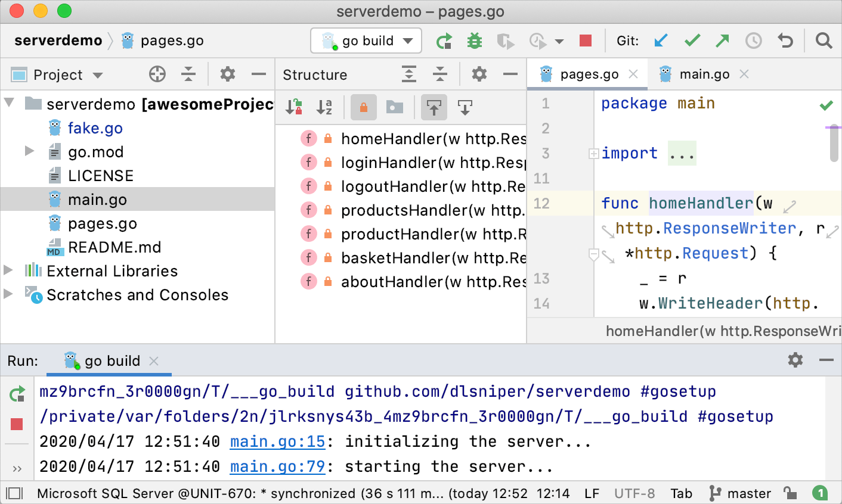The width and height of the screenshot is (842, 504).
Task: Click the red Stop button in top toolbar
Action: coord(586,41)
